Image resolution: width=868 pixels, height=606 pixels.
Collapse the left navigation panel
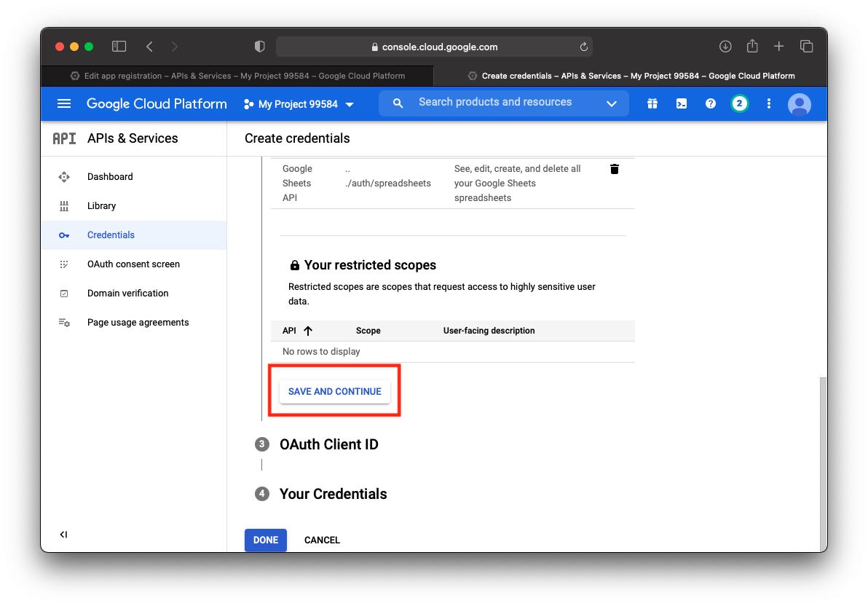(63, 535)
